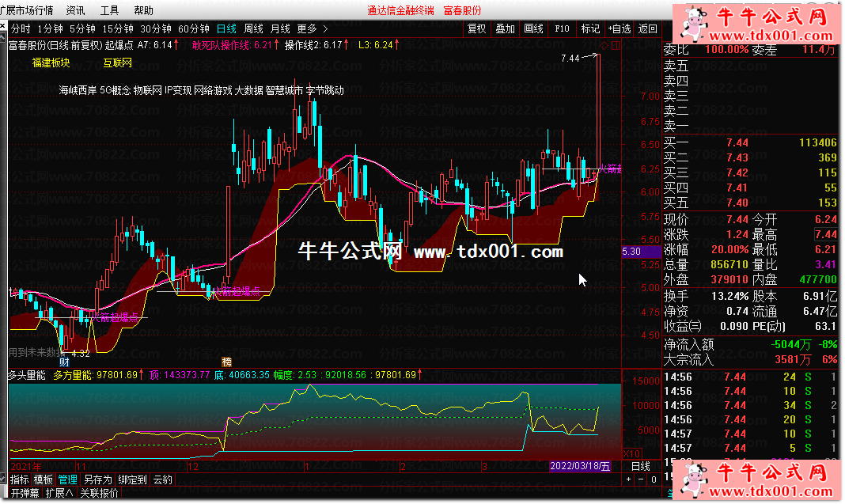Click the small red square icon near 返回
845x504 pixels.
pos(665,28)
